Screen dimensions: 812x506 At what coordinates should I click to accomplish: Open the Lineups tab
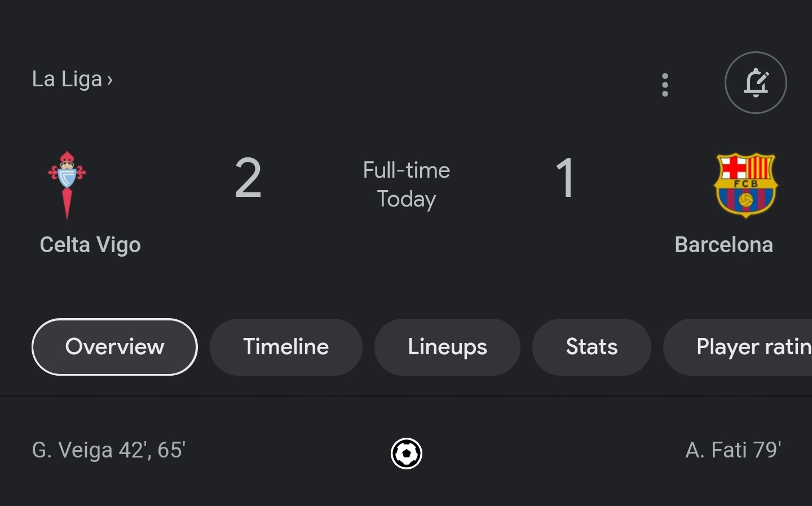pyautogui.click(x=447, y=347)
